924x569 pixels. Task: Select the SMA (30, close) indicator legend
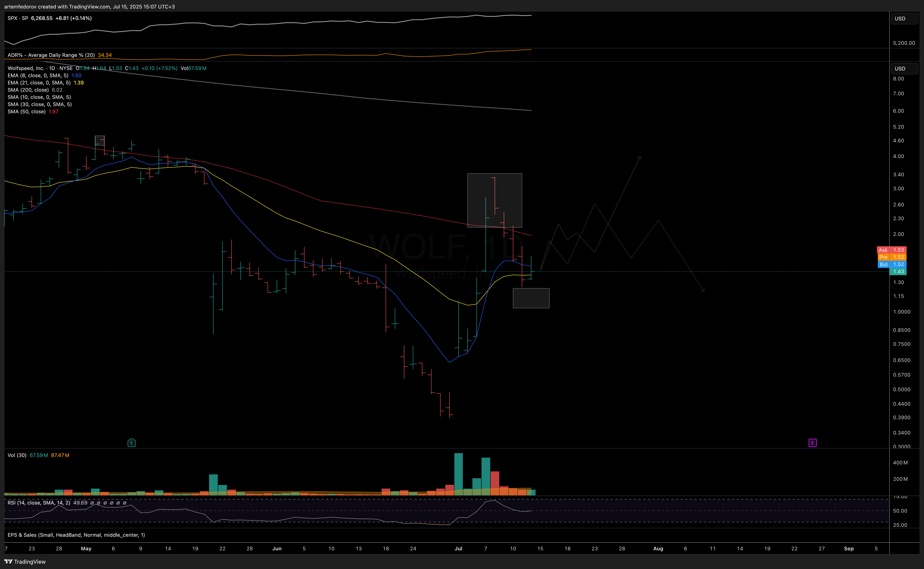[x=39, y=104]
